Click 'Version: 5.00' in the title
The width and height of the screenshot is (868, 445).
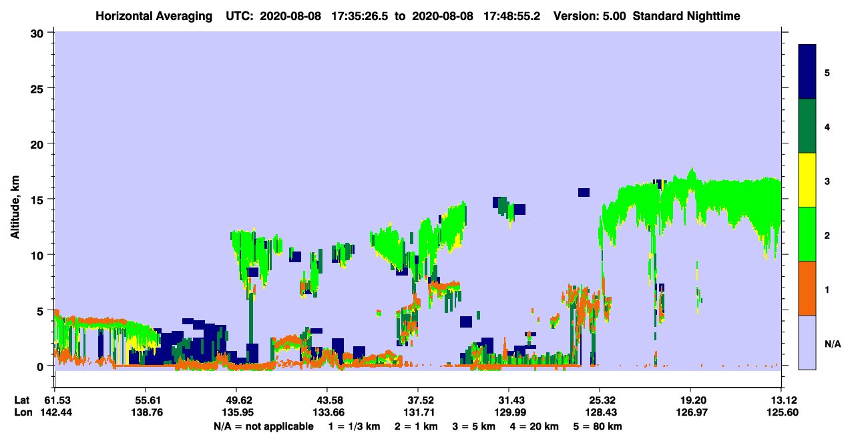click(x=588, y=16)
